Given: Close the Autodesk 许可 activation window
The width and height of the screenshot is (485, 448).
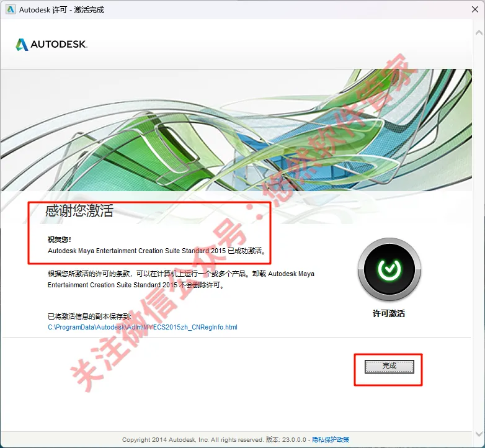Looking at the screenshot, I should coord(475,9).
